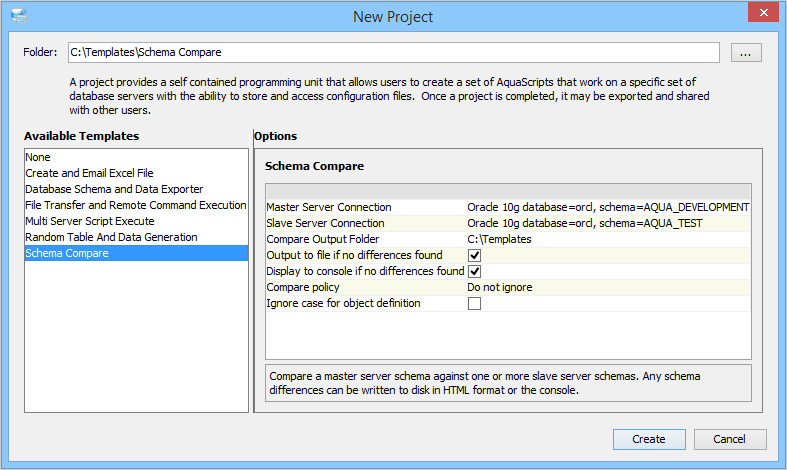Enable Ignore case for object definition
Image resolution: width=787 pixels, height=470 pixels.
pyautogui.click(x=475, y=303)
